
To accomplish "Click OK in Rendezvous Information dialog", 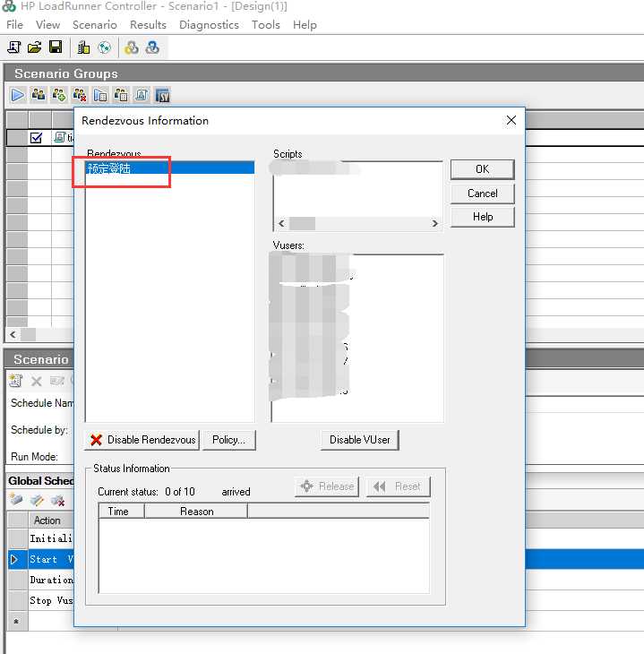I will click(x=482, y=169).
